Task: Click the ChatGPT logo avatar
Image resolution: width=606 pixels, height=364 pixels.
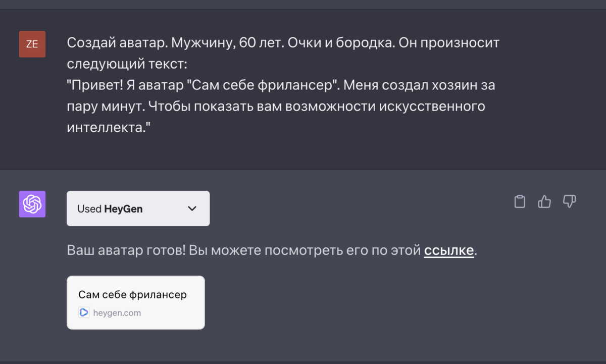Action: coord(32,204)
